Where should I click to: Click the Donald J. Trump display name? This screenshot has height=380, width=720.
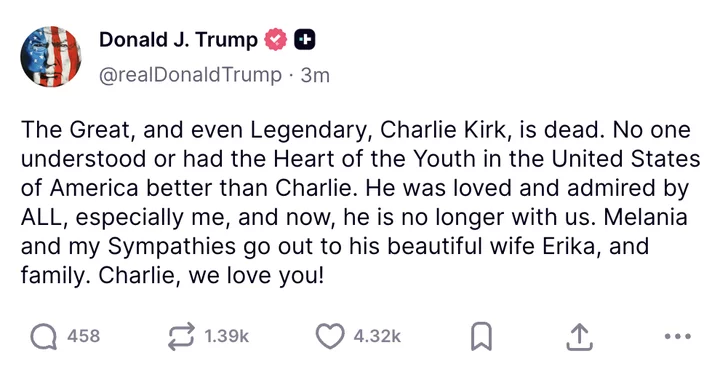(178, 40)
